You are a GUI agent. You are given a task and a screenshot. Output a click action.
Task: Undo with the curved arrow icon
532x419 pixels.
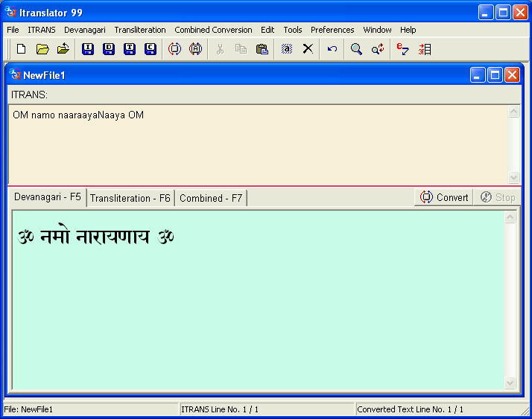point(332,49)
